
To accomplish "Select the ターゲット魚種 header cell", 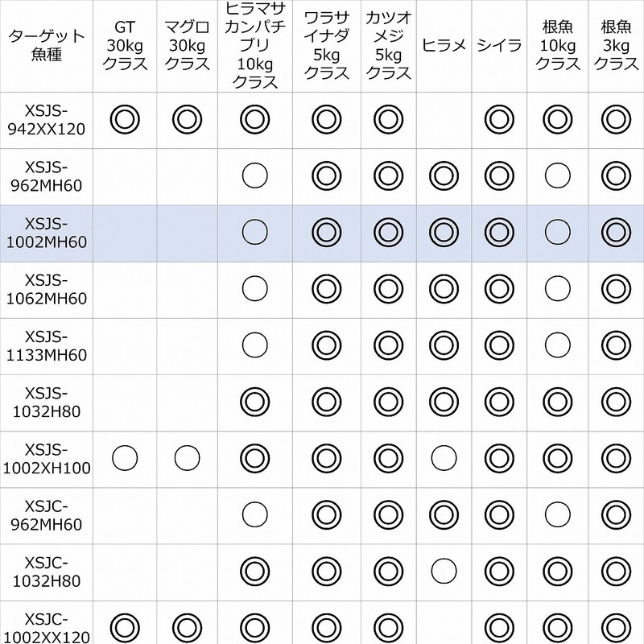I will click(x=46, y=46).
